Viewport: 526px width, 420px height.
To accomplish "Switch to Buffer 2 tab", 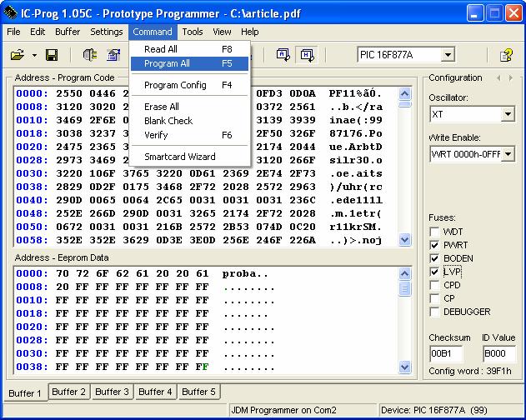I will tap(68, 392).
